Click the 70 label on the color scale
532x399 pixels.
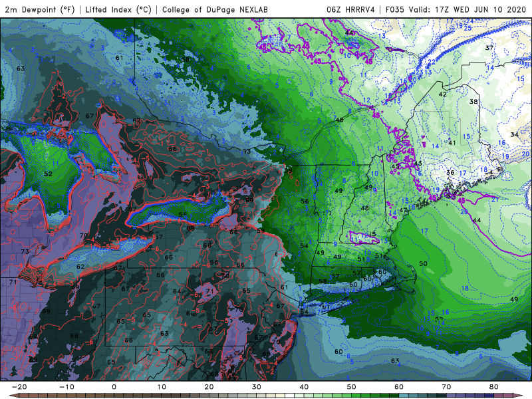click(x=446, y=387)
